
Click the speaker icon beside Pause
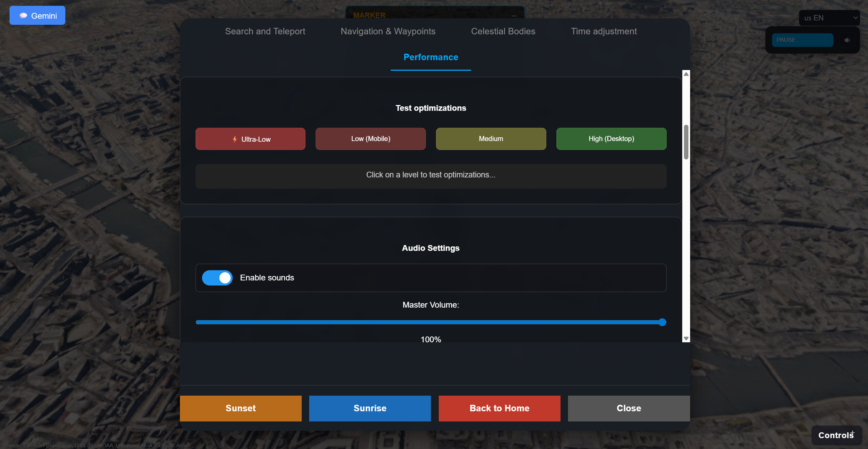847,40
